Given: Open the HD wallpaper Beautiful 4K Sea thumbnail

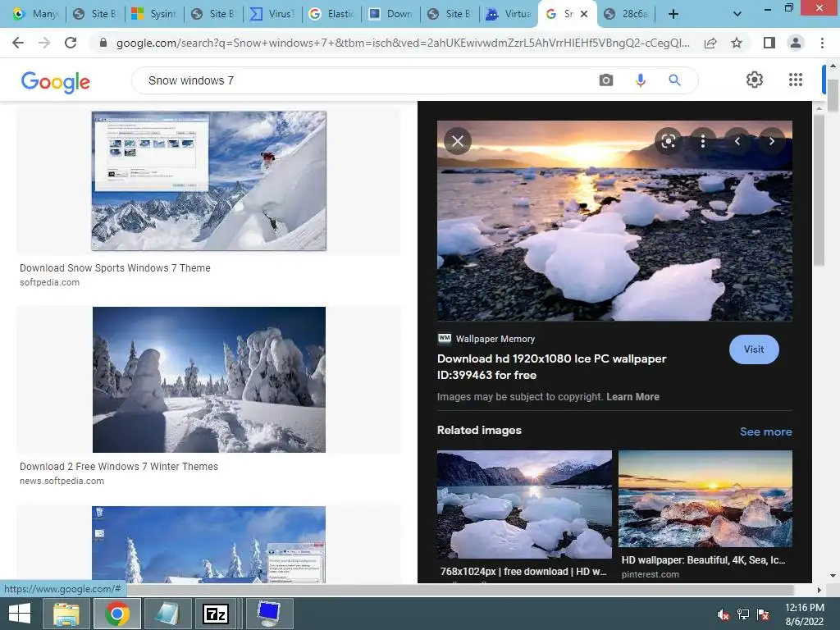Looking at the screenshot, I should click(x=705, y=498).
